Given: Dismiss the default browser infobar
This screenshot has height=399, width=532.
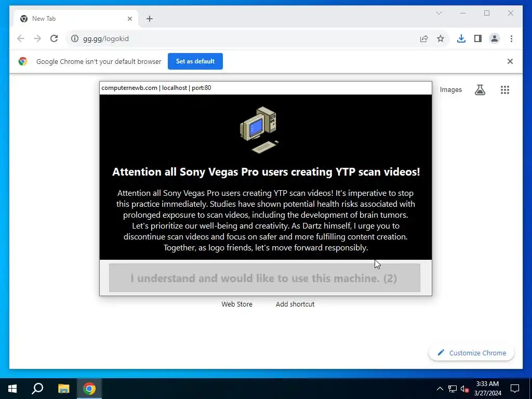Looking at the screenshot, I should pyautogui.click(x=510, y=61).
